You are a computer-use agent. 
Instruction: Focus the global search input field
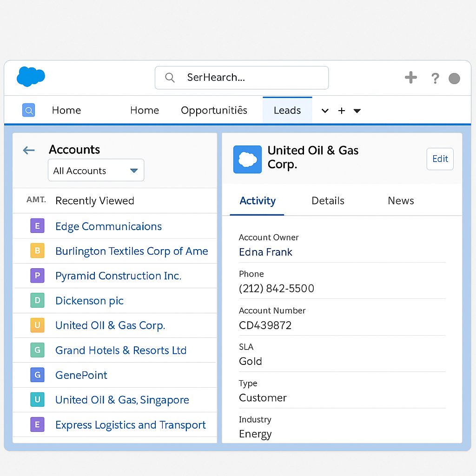pos(242,78)
